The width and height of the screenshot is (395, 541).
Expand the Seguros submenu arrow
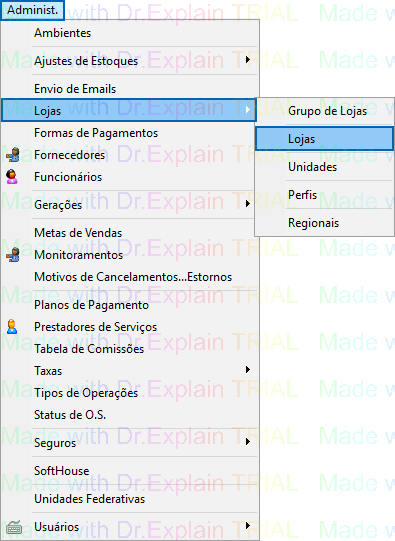click(x=247, y=441)
